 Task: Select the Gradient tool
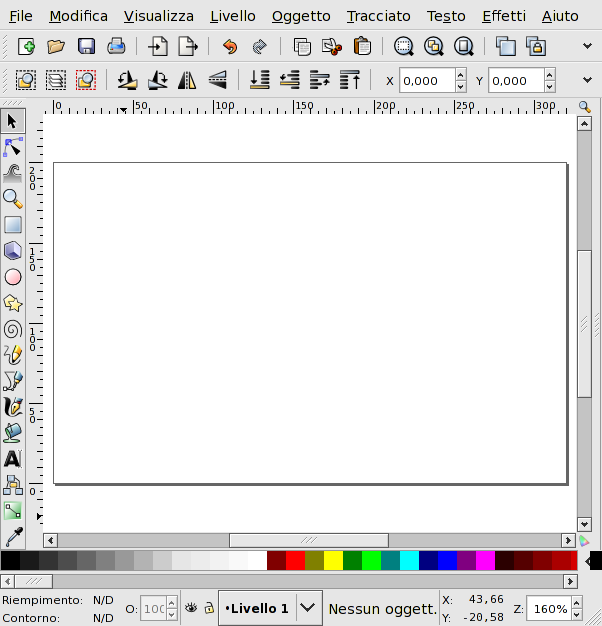point(13,511)
